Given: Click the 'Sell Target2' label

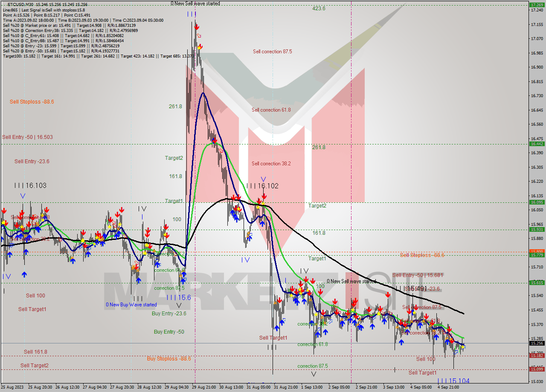Looking at the screenshot, I should [35, 365].
